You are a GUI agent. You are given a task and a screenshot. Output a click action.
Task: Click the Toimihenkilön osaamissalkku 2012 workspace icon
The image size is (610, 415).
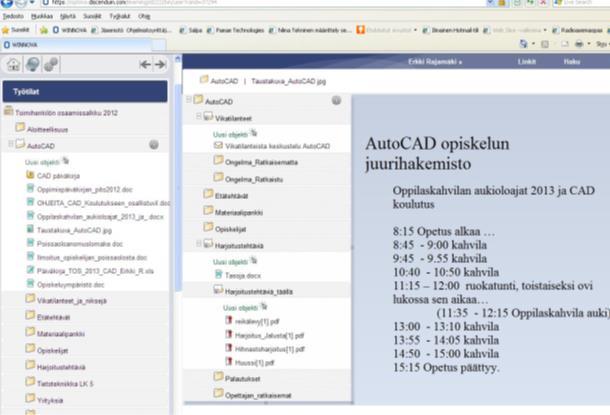click(x=9, y=111)
